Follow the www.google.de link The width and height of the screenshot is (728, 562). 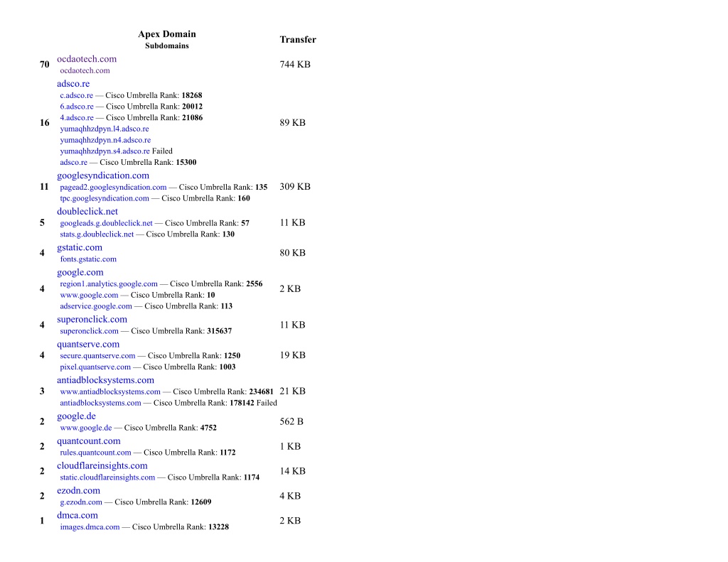[86, 428]
